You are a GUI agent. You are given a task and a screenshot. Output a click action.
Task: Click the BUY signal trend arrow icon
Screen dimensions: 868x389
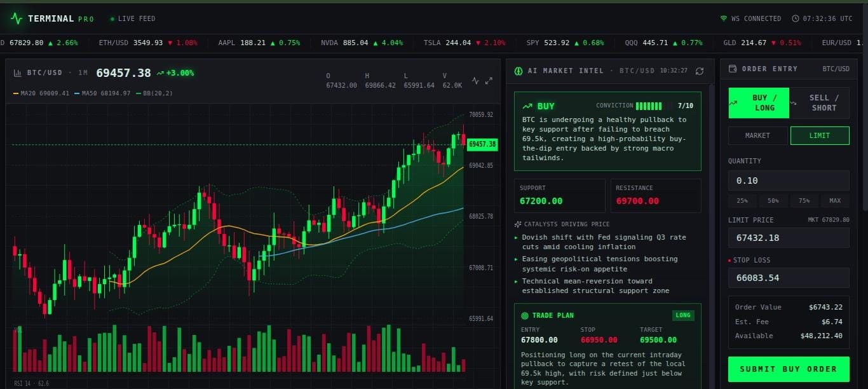[527, 106]
